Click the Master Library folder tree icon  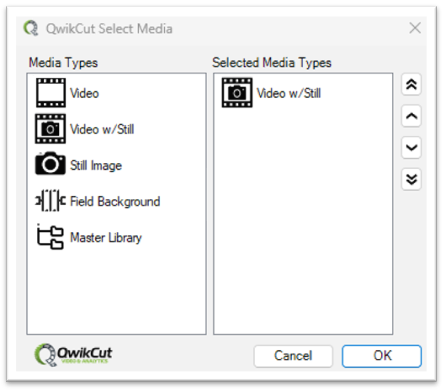(x=50, y=237)
